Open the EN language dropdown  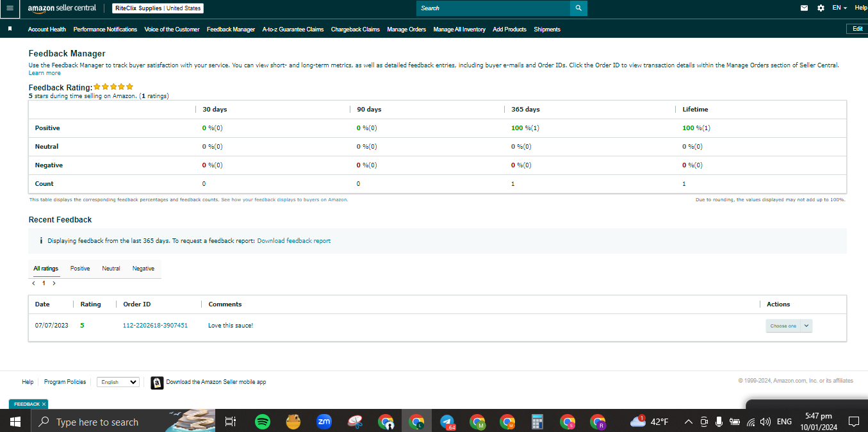tap(839, 8)
